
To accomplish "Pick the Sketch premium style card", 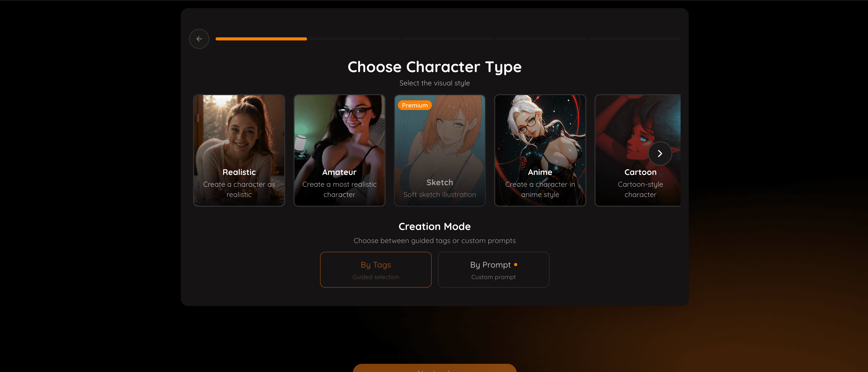I will [440, 150].
